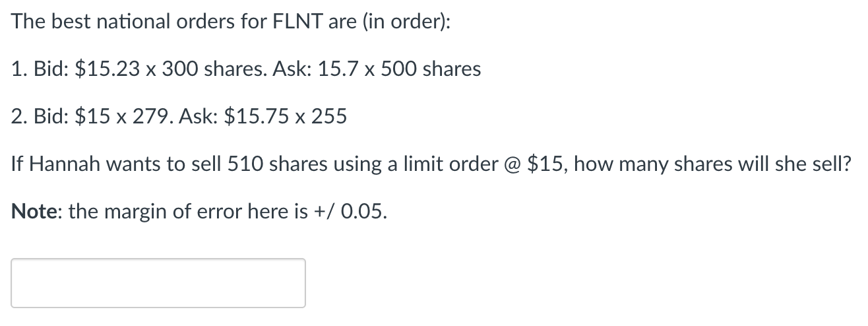The image size is (868, 326).
Task: Click the list number '1.' of first order
Action: tap(19, 69)
